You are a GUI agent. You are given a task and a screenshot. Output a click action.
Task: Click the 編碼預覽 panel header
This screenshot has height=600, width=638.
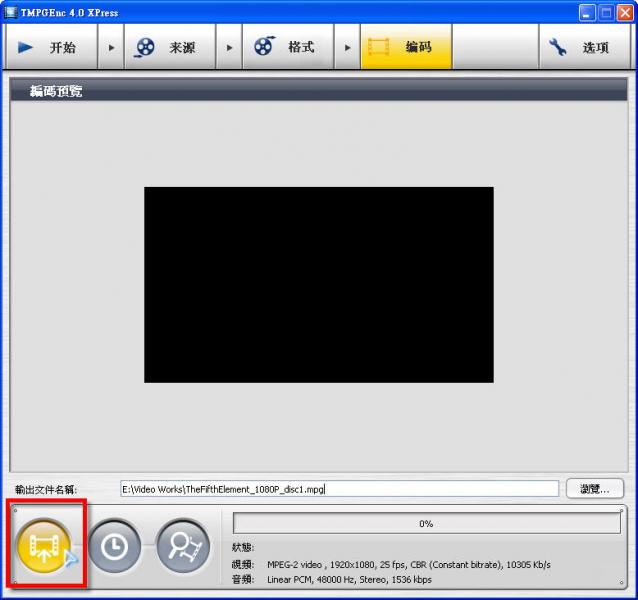[x=318, y=91]
